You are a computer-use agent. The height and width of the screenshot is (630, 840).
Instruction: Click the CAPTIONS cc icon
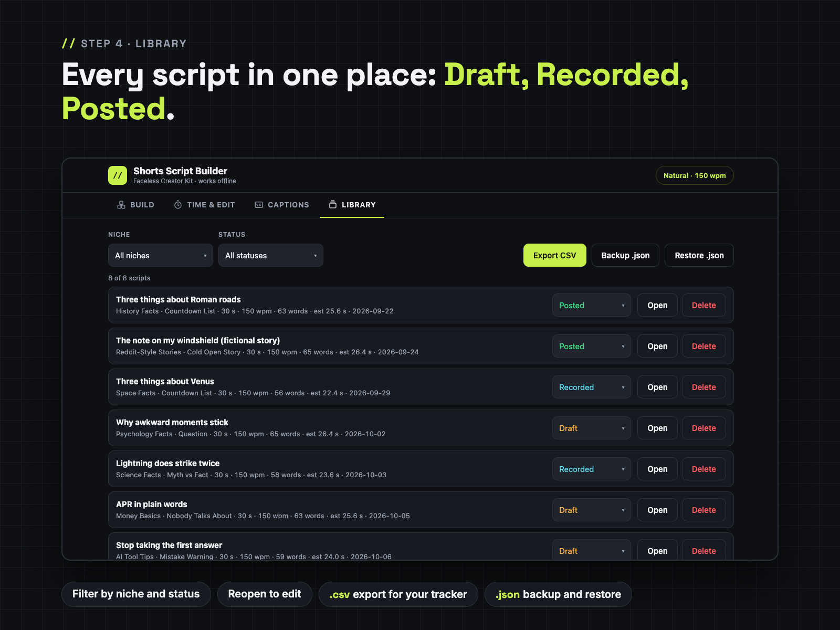[x=259, y=205]
